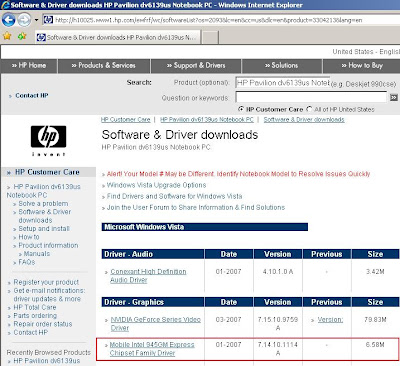Viewport: 400px width, 366px height.
Task: Click Product information in sidebar
Action: [48, 245]
